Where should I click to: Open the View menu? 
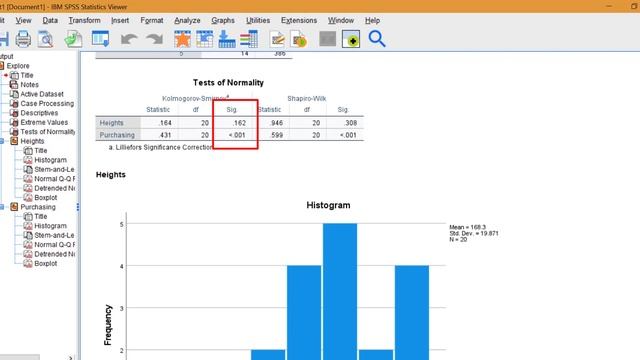[x=23, y=20]
